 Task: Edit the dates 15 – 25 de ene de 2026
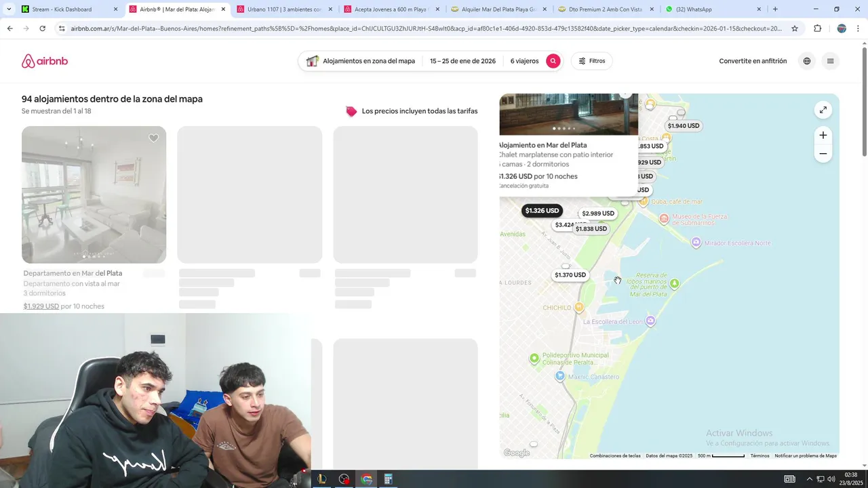point(462,61)
